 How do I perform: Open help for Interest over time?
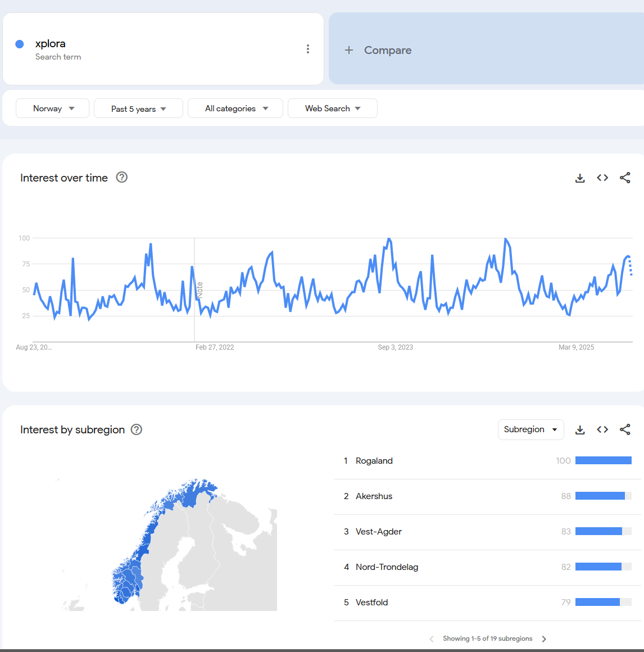pyautogui.click(x=122, y=178)
